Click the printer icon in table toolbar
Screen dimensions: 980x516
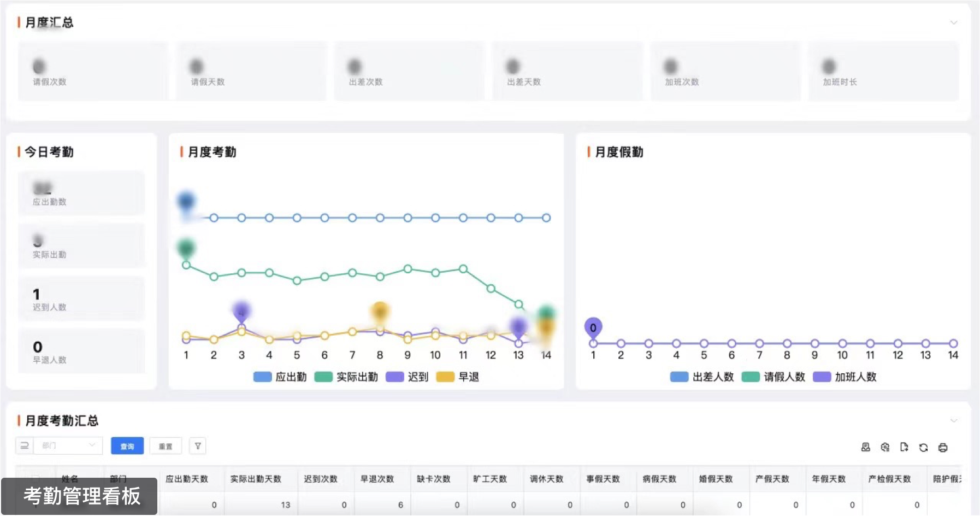(x=942, y=447)
